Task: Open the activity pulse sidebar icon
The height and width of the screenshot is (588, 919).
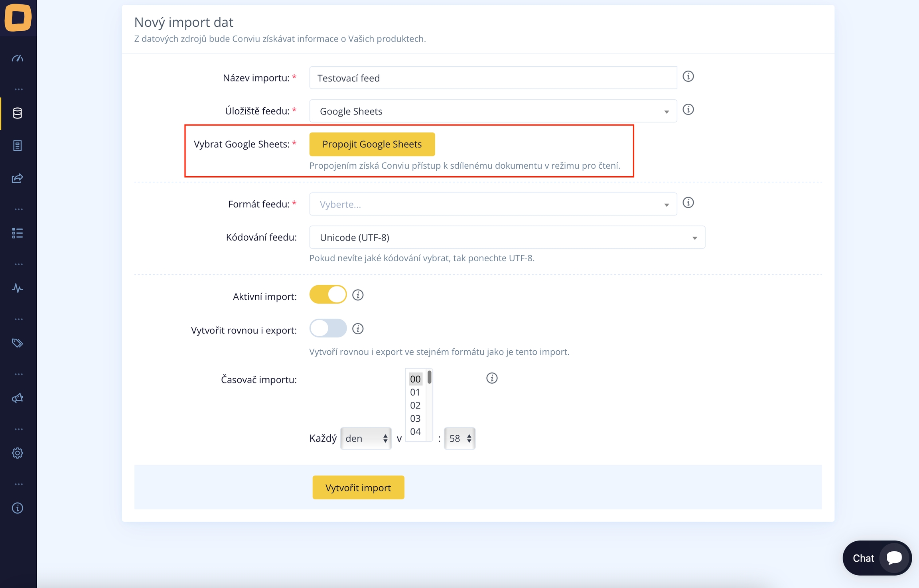Action: pos(18,288)
